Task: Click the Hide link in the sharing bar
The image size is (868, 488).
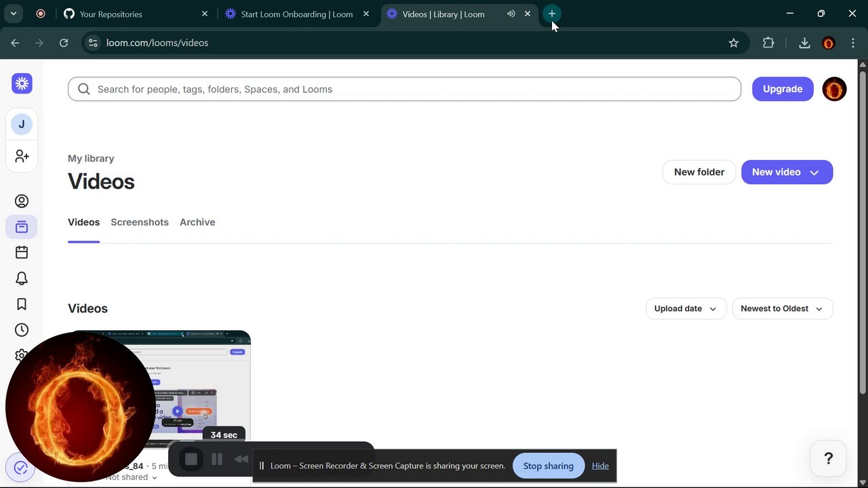Action: (600, 466)
